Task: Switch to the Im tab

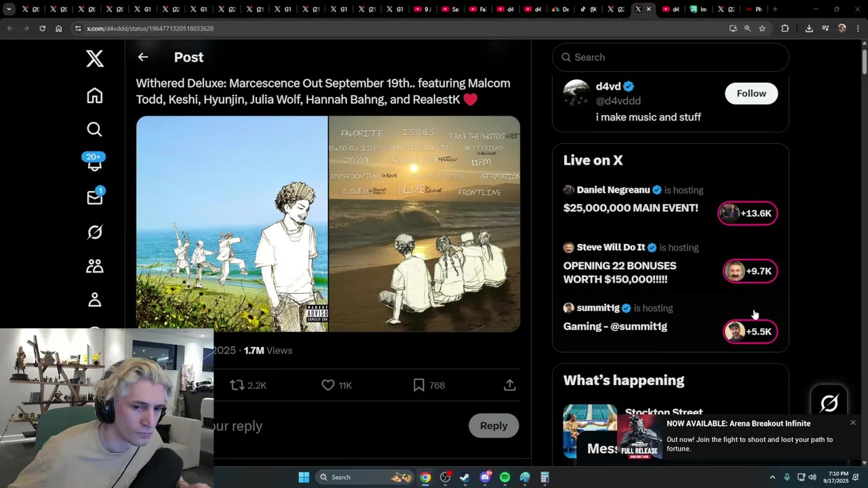Action: [x=698, y=9]
